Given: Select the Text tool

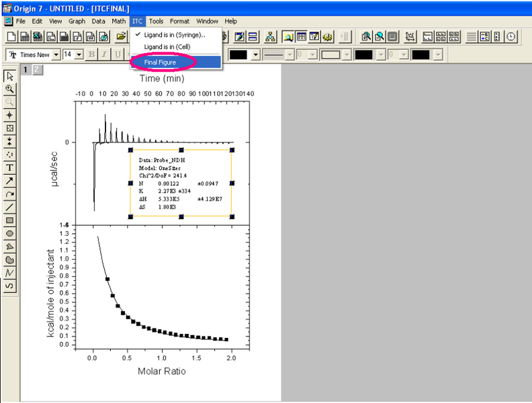Looking at the screenshot, I should coord(9,167).
